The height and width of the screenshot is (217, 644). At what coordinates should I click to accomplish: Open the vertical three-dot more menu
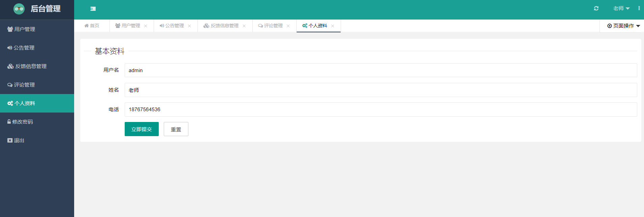[x=639, y=8]
